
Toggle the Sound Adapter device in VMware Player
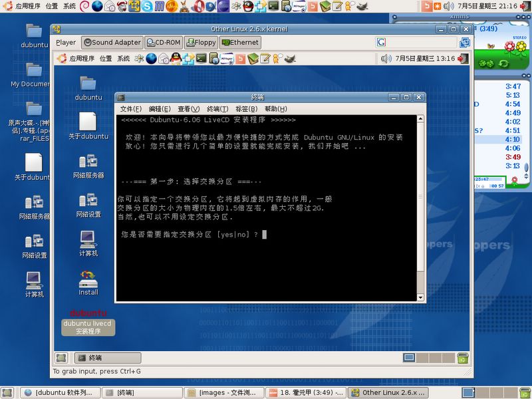pyautogui.click(x=112, y=43)
